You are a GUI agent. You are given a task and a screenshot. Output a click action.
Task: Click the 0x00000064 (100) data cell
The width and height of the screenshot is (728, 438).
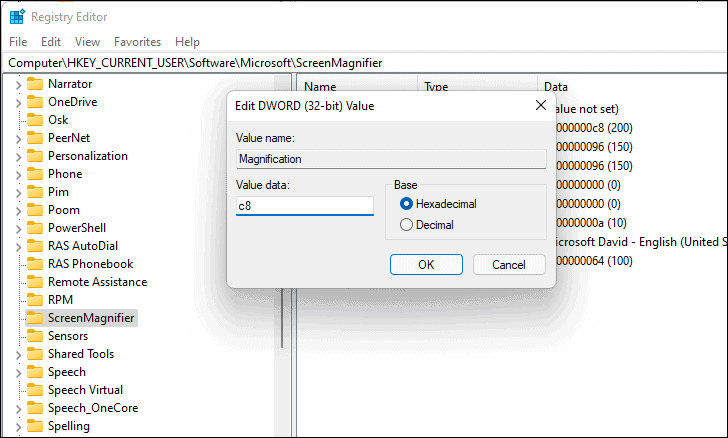click(594, 261)
